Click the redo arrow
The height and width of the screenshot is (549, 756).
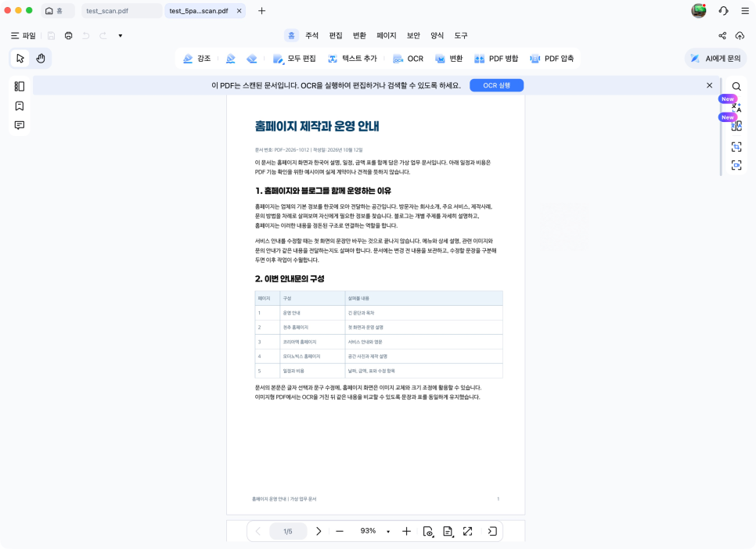(x=103, y=36)
